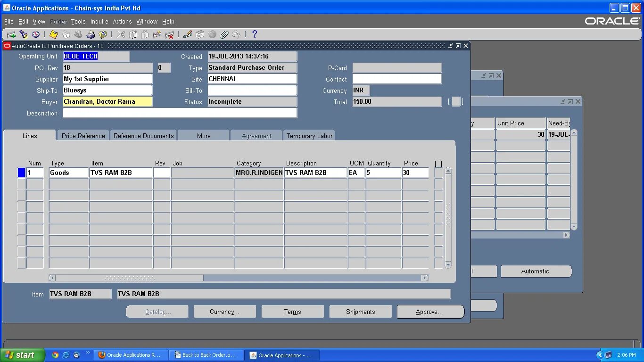Click the Folder Tools toolbar icon
644x362 pixels.
[237, 34]
